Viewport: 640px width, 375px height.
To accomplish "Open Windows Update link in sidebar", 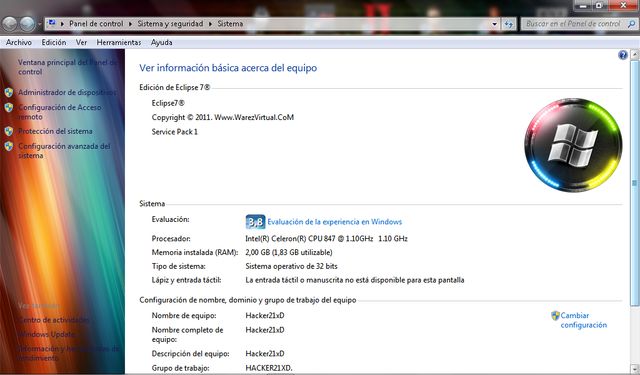I will tap(47, 335).
